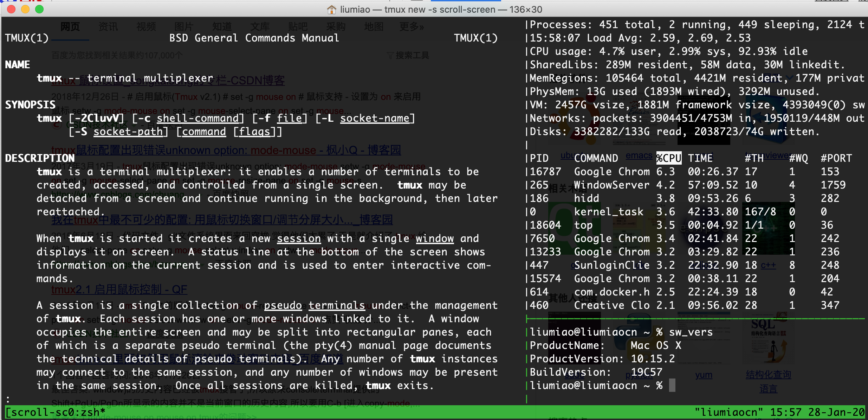Toggle sorting on the highlighted %CPU column
868x420 pixels.
pyautogui.click(x=668, y=158)
